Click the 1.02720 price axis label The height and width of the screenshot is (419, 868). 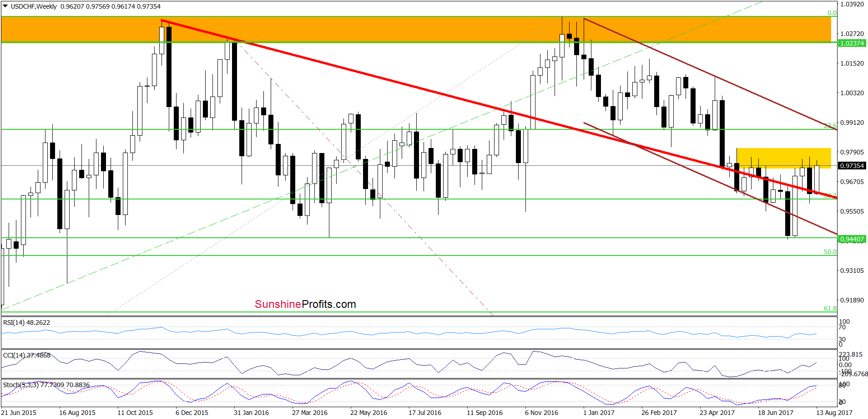click(x=852, y=34)
